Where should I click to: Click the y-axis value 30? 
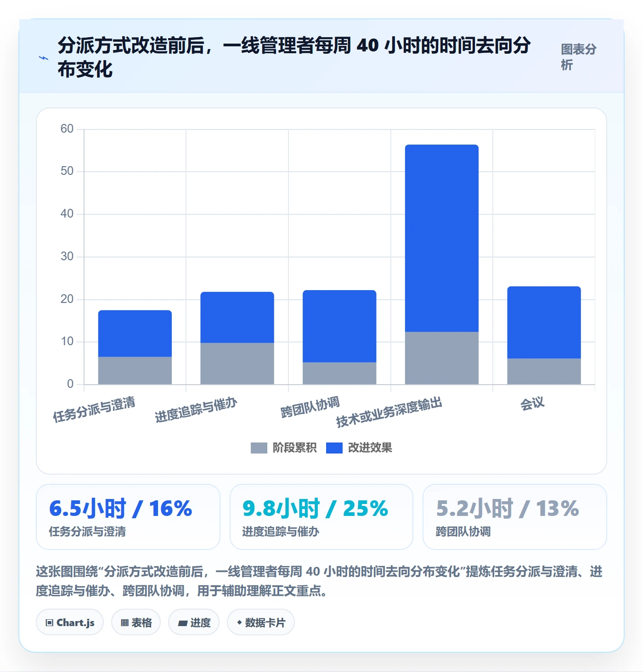point(67,256)
